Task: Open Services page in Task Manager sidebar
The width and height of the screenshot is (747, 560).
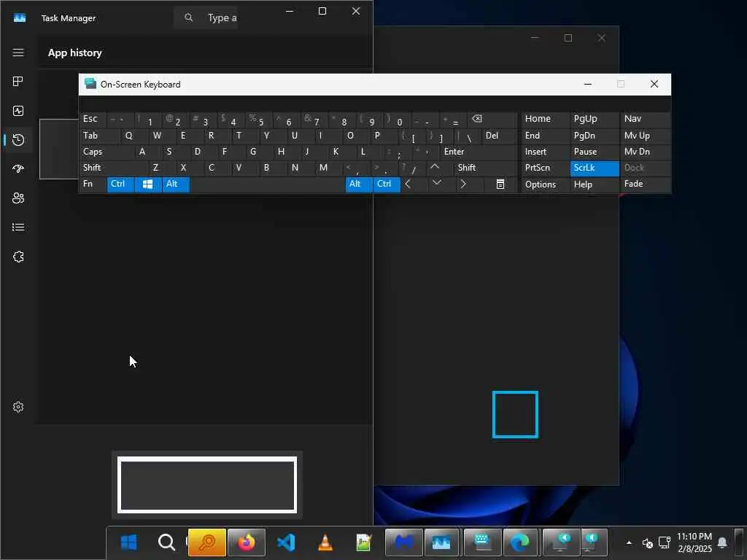Action: (x=18, y=257)
